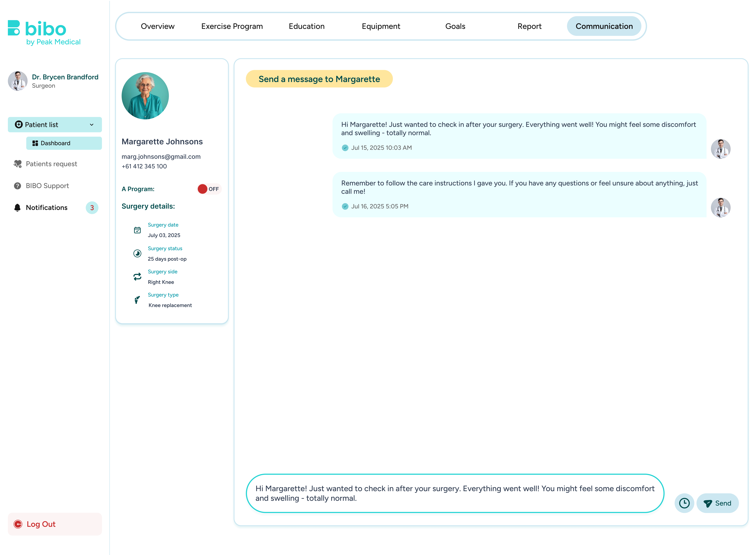Click the knee replacement joint icon
This screenshot has height=555, width=756.
click(x=137, y=300)
